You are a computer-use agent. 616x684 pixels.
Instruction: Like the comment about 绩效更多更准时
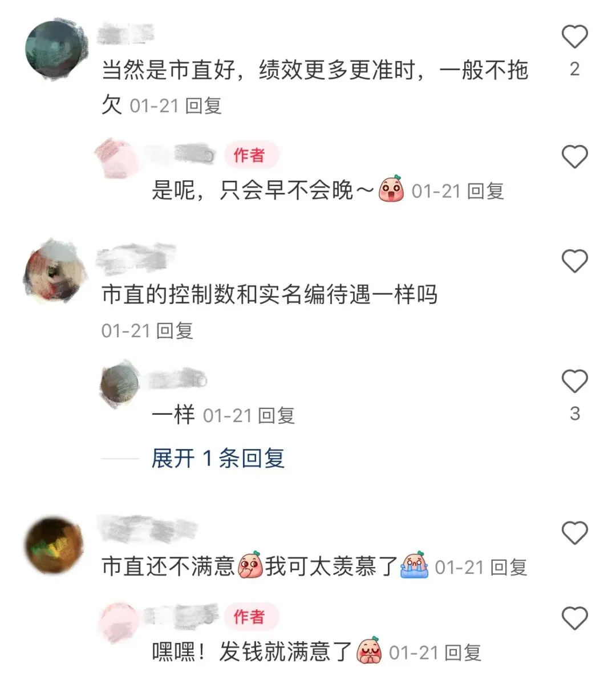click(574, 37)
